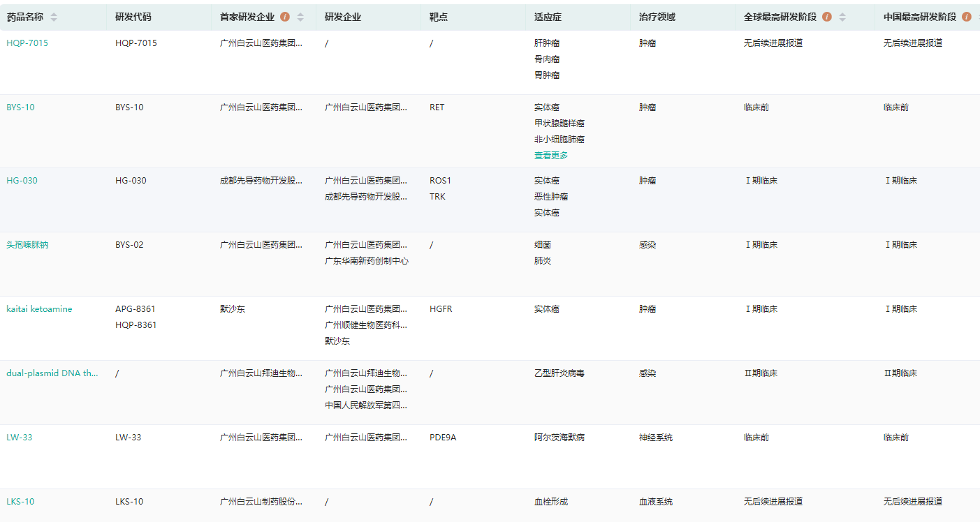
Task: Click the TRK target entry
Action: tap(437, 197)
